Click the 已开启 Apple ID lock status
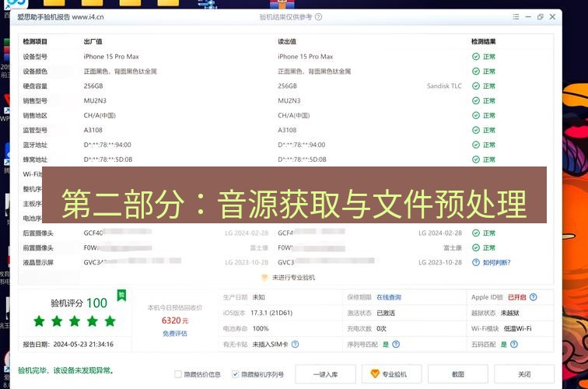The width and height of the screenshot is (588, 389). [516, 297]
